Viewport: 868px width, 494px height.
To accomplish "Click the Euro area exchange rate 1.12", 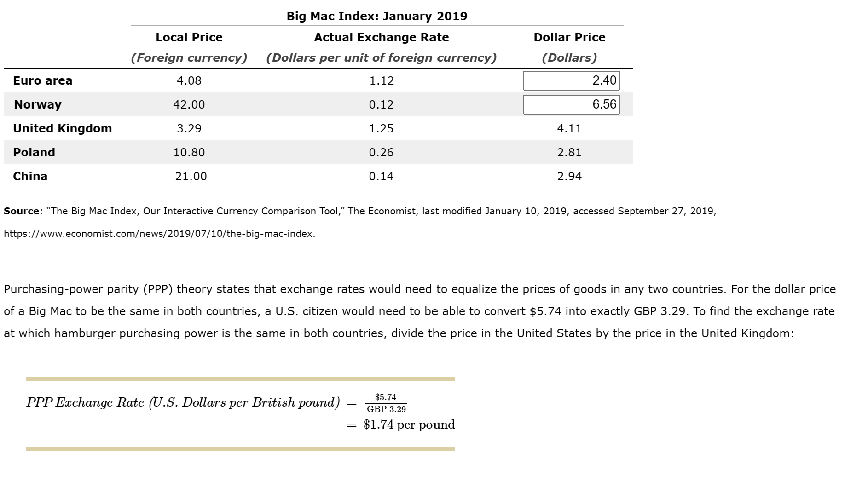I will point(382,80).
